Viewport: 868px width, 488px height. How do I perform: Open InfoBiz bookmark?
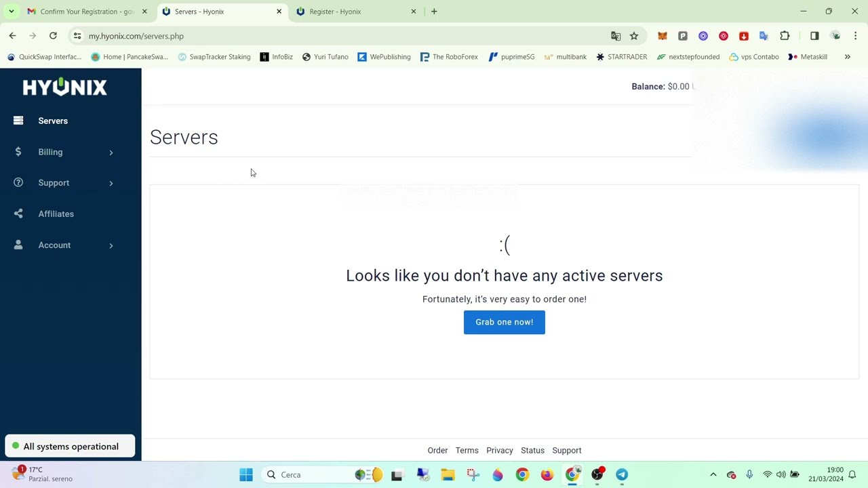[277, 57]
